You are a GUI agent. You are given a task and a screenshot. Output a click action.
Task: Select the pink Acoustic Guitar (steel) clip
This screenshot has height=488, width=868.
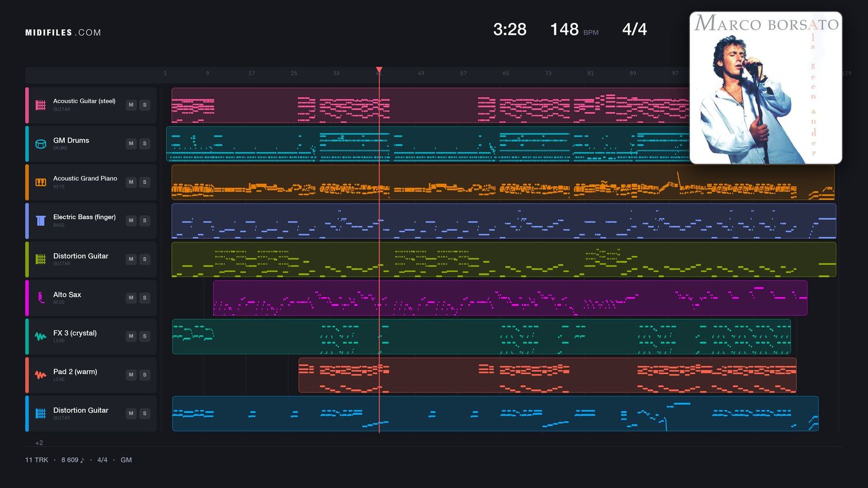point(431,105)
